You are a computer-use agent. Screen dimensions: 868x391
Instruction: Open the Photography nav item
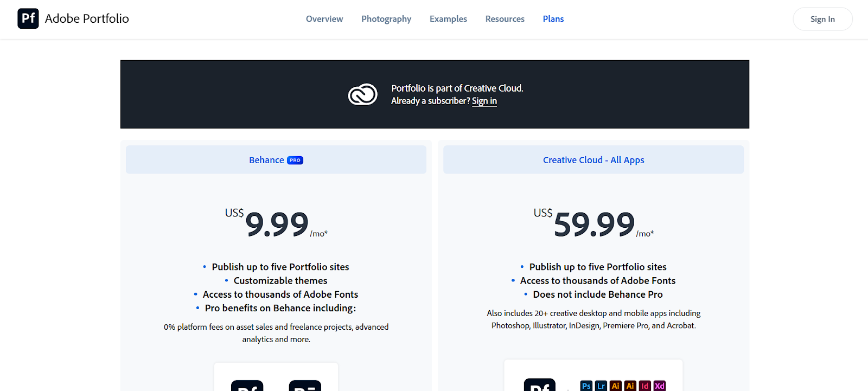coord(386,19)
